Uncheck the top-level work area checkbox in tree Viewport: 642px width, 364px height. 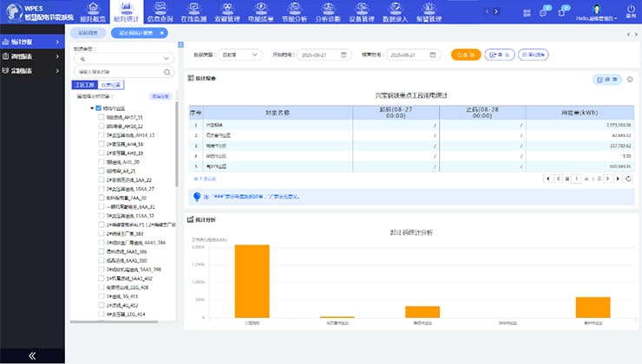point(99,108)
